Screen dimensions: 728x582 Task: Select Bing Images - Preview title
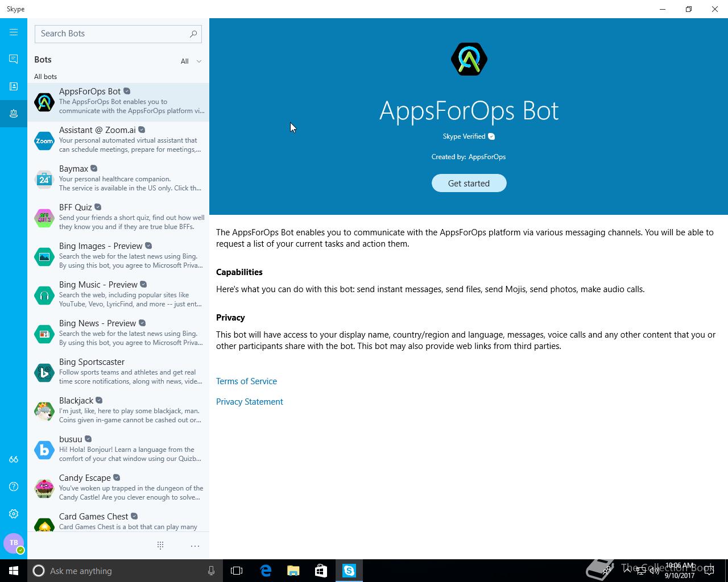click(x=101, y=246)
